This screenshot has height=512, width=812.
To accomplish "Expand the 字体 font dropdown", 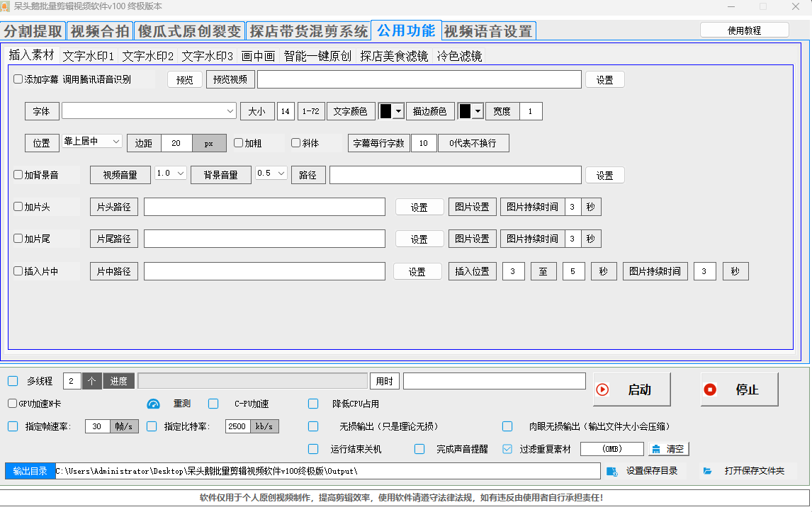I will click(230, 111).
